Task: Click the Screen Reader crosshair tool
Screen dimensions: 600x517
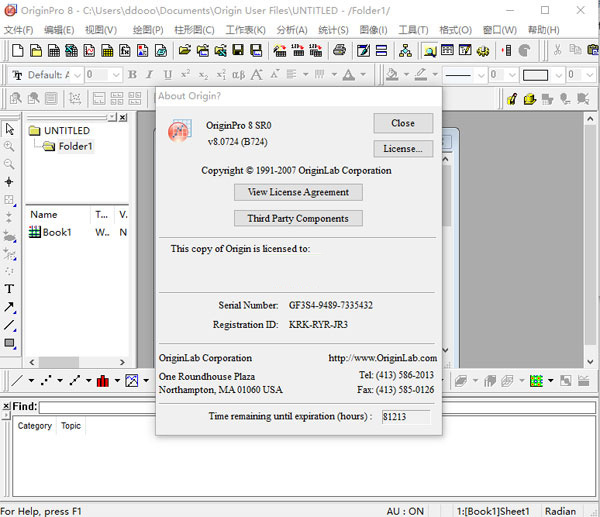Action: [x=10, y=182]
